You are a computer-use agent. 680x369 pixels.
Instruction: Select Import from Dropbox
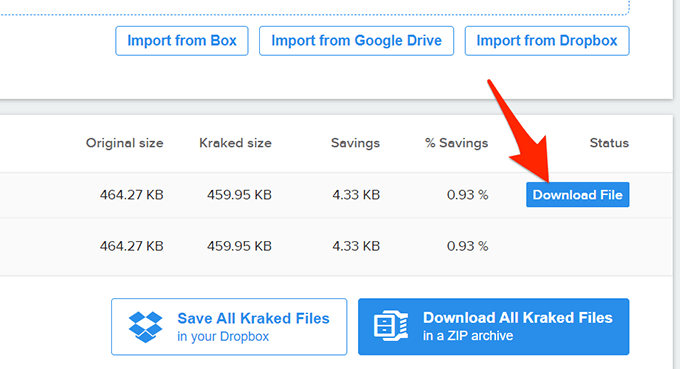547,41
